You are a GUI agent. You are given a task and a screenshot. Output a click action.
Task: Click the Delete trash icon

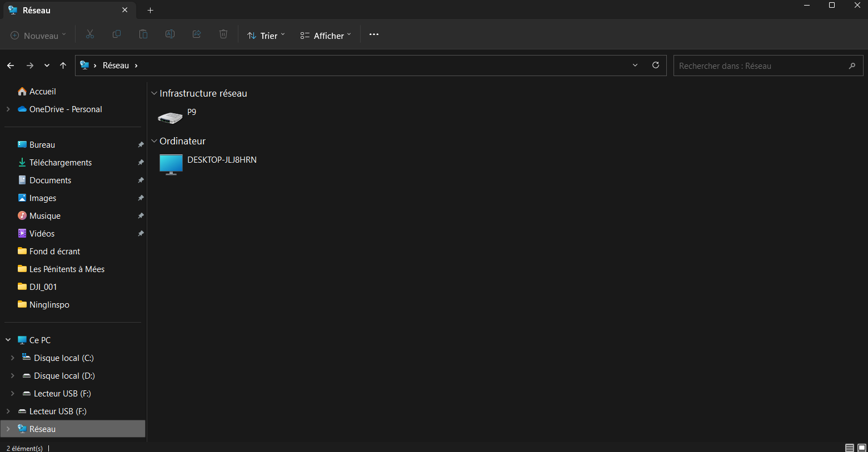[x=223, y=34]
